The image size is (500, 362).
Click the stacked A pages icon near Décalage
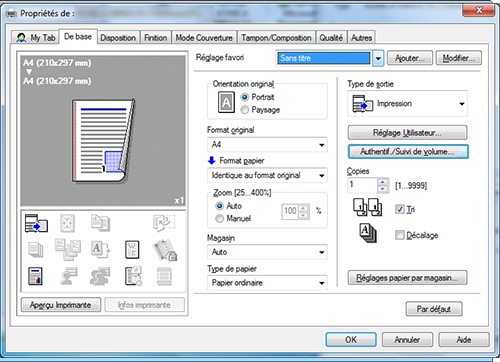[368, 233]
